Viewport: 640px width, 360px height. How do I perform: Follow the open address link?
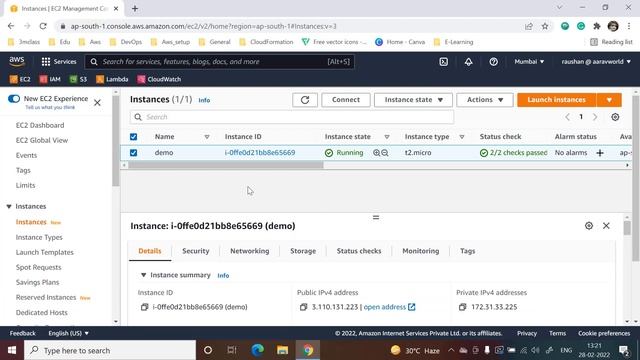tap(389, 307)
